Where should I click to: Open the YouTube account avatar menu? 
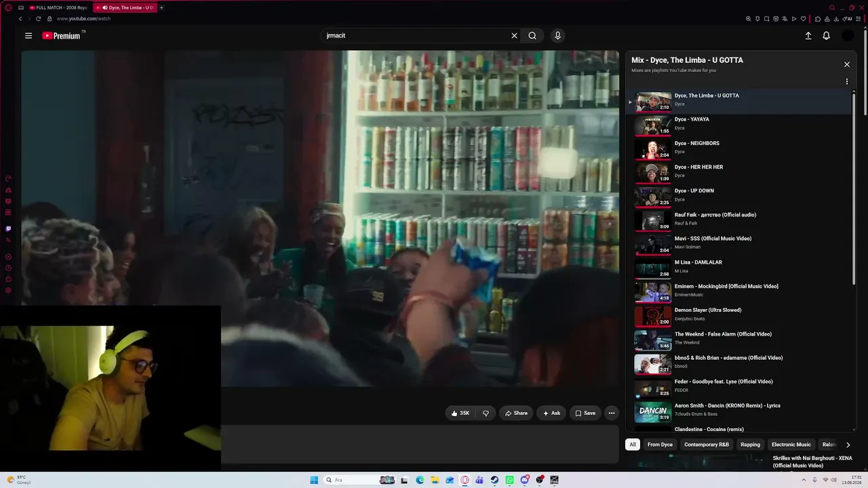click(848, 36)
